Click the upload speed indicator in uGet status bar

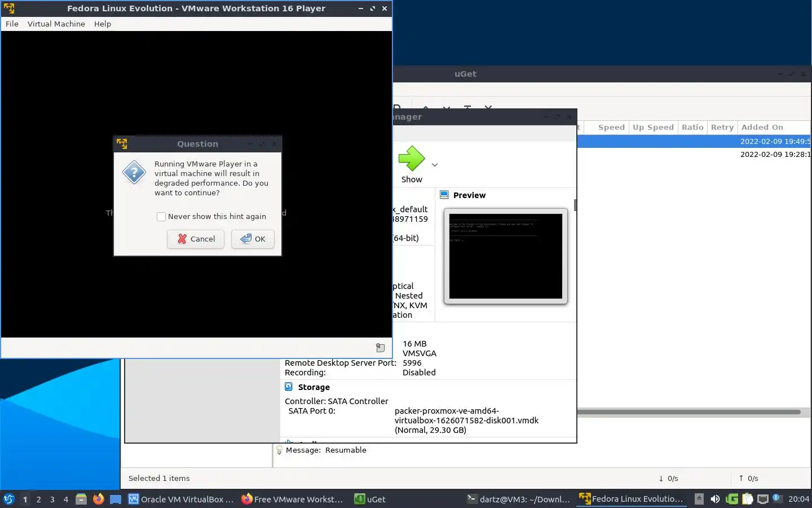tap(748, 478)
